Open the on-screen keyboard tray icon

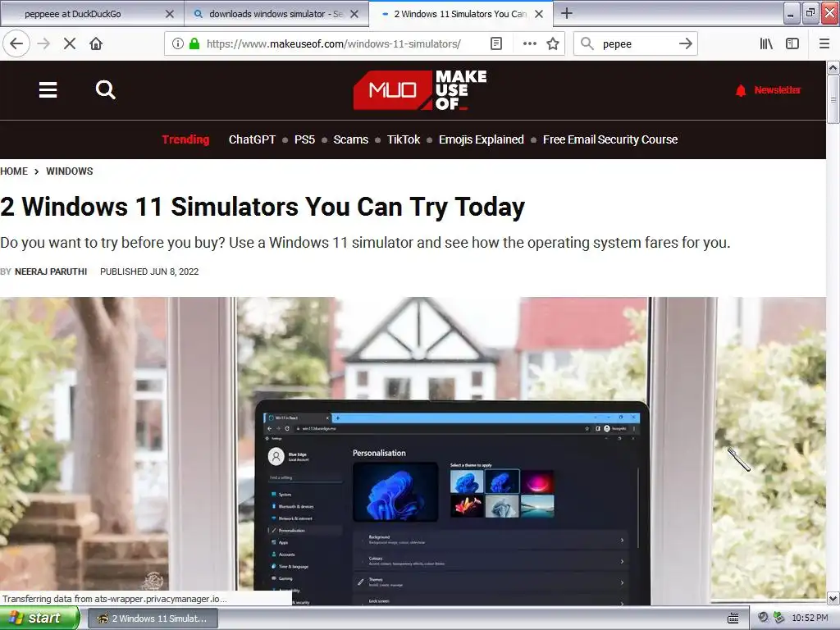pyautogui.click(x=733, y=619)
